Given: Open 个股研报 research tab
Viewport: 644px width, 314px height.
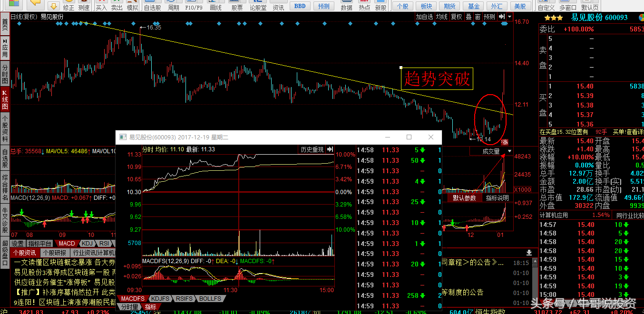Looking at the screenshot, I should click(54, 253).
